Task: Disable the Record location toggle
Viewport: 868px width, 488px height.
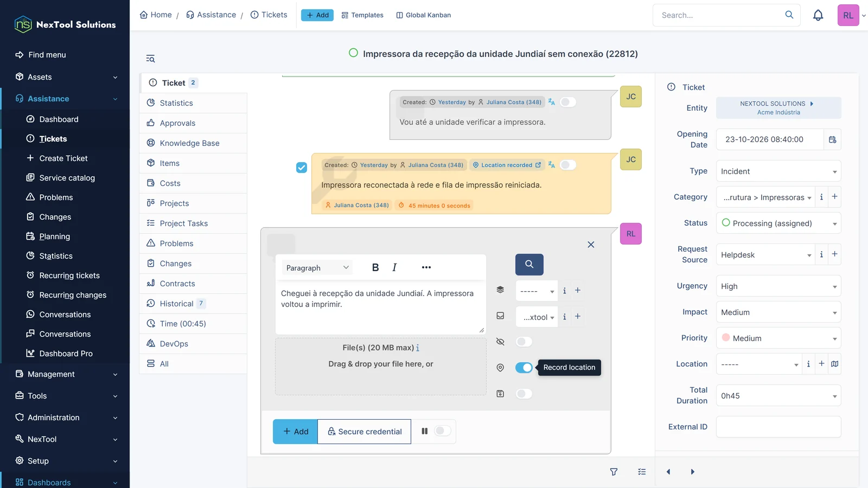Action: coord(524,368)
